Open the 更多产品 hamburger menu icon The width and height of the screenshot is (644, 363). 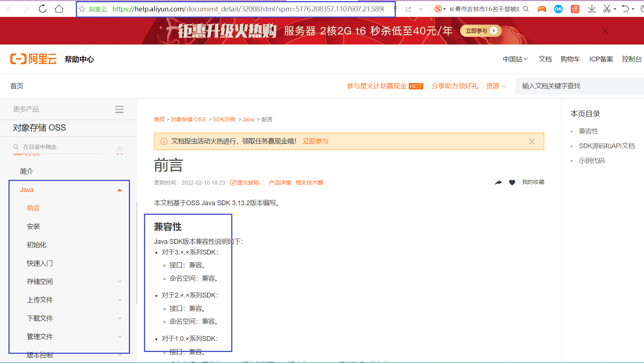pos(119,109)
